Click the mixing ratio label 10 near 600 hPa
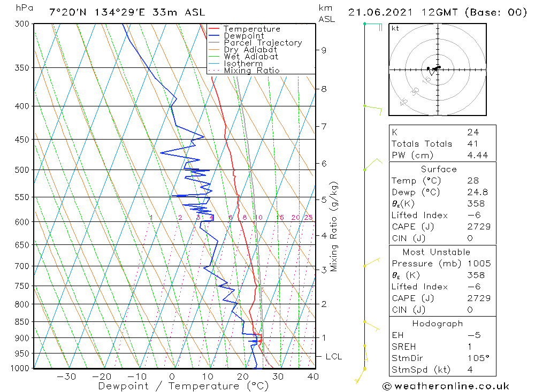The width and height of the screenshot is (535, 392). 258,217
